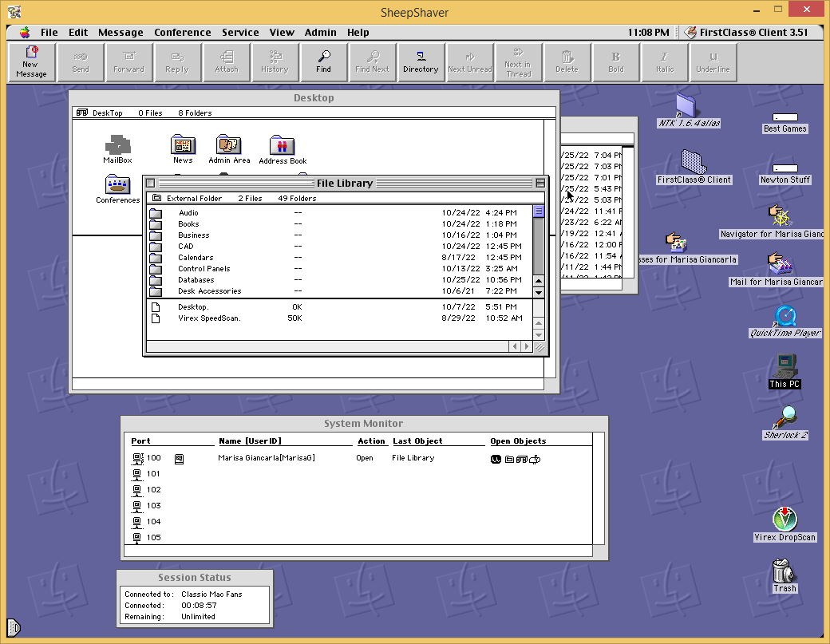Open the Address Book icon
830x644 pixels.
(x=283, y=149)
